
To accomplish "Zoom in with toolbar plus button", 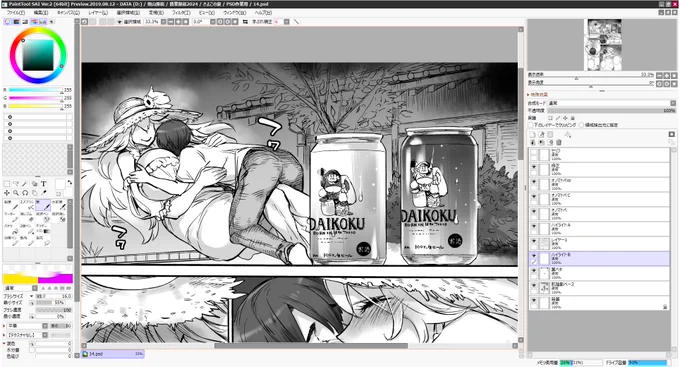I will [x=178, y=22].
